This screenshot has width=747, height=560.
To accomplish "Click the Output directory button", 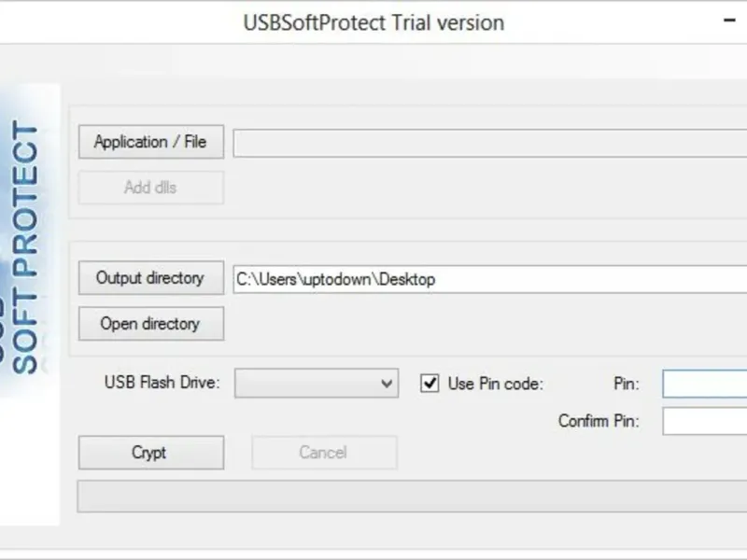I will [x=150, y=278].
